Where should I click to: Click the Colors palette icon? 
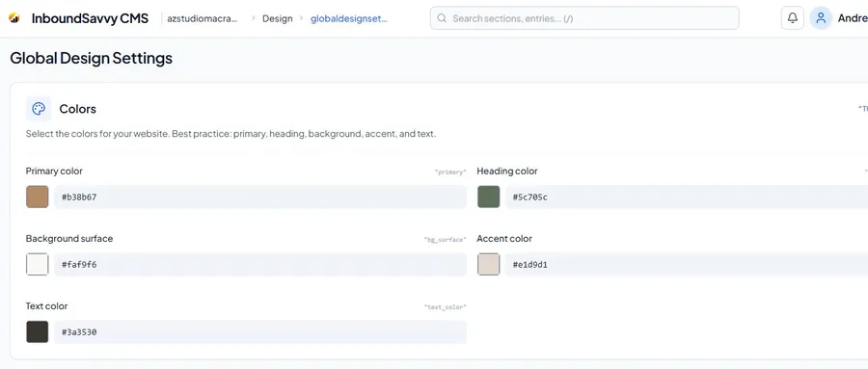coord(39,109)
